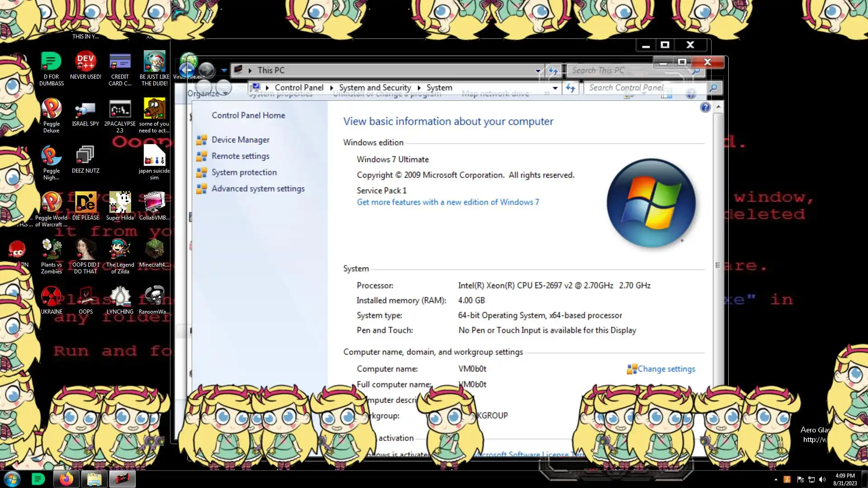Open File Explorer from the taskbar
This screenshot has height=488, width=868.
click(x=94, y=479)
